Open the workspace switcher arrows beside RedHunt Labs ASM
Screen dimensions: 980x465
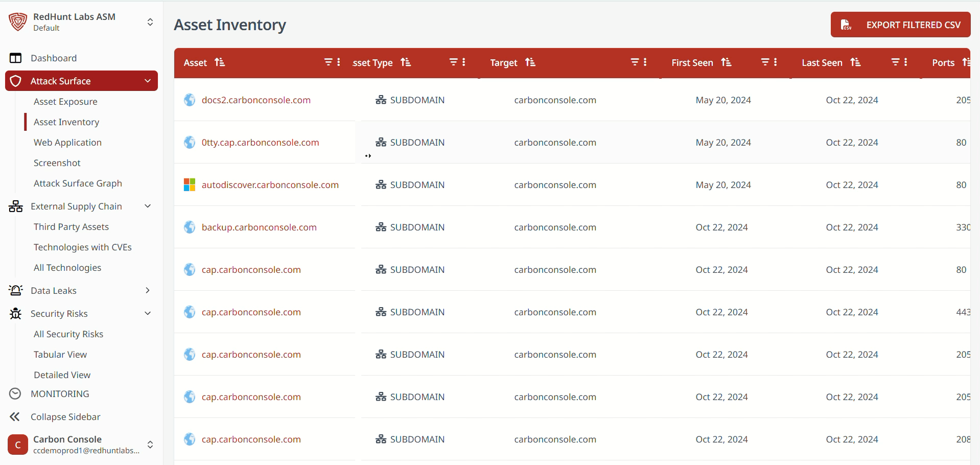tap(150, 22)
